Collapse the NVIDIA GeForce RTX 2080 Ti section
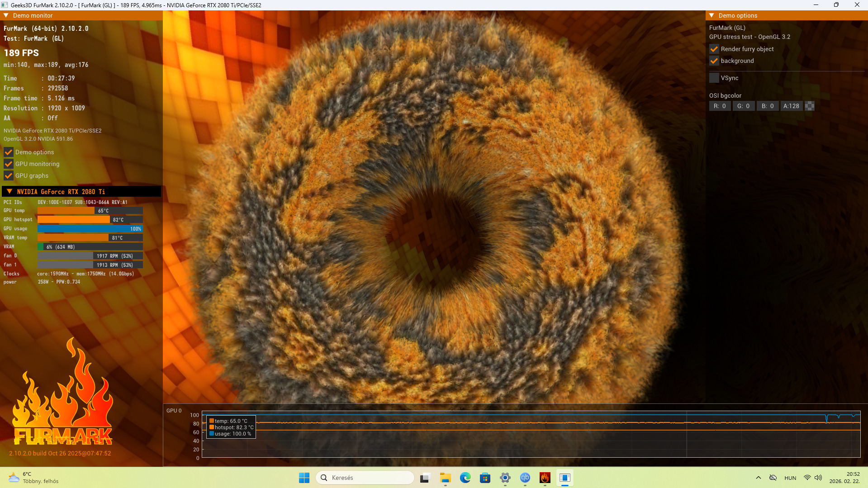 (9, 191)
